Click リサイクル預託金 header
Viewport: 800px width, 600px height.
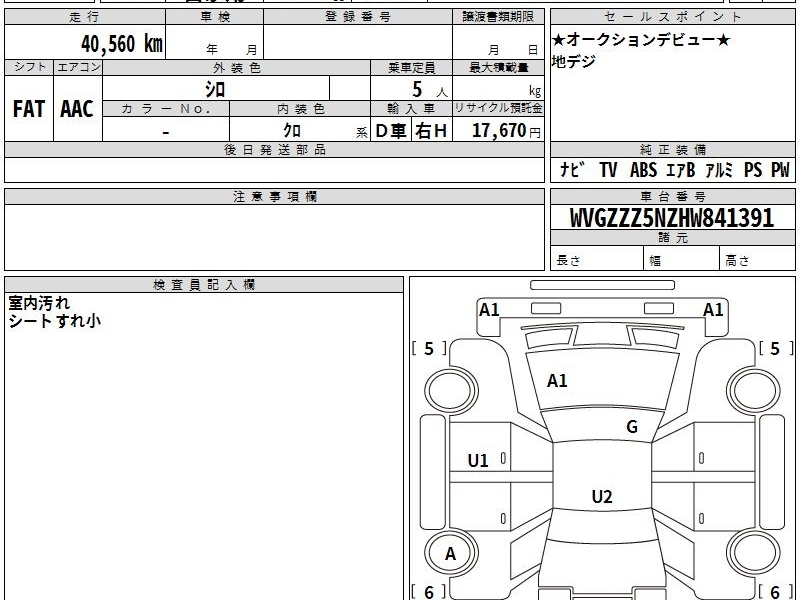click(498, 108)
